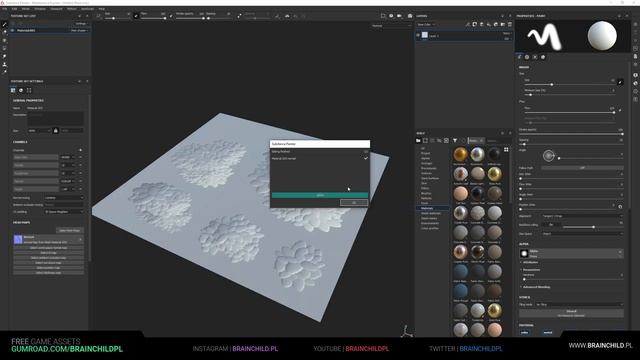This screenshot has height=360, width=640.
Task: Open the Size resolution dropdown
Action: point(39,131)
